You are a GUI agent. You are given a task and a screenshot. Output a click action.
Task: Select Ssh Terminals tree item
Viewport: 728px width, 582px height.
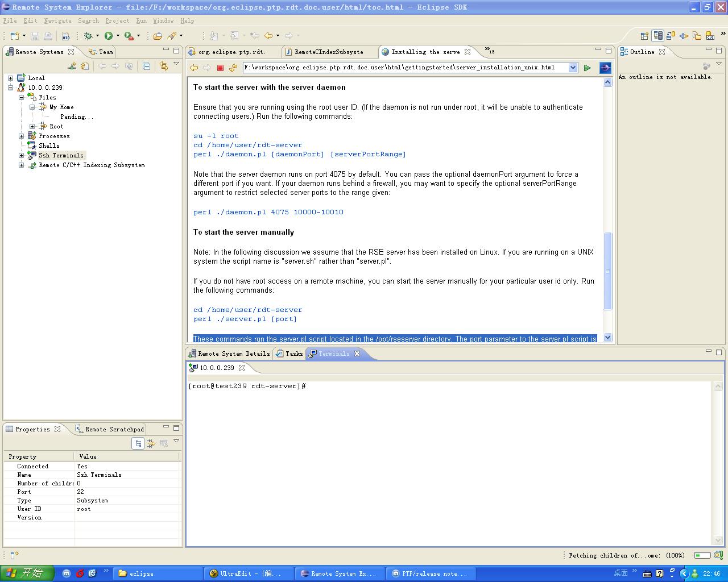[61, 155]
